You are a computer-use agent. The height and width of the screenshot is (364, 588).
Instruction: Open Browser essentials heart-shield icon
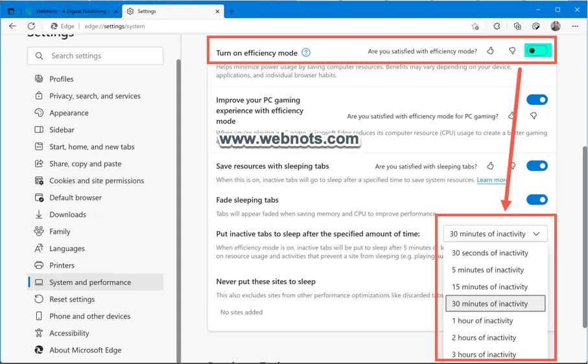pos(536,26)
